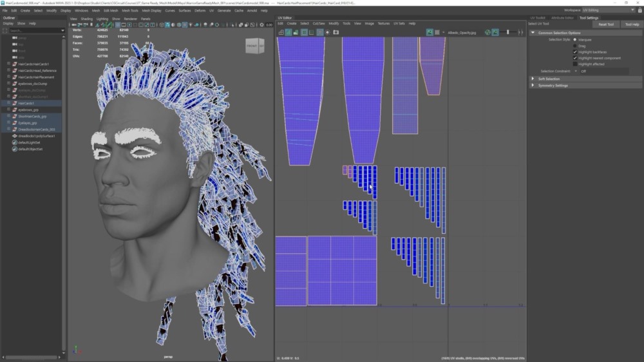The width and height of the screenshot is (644, 362).
Task: Click the Image Plane icon in viewport toolbar
Action: [x=97, y=24]
